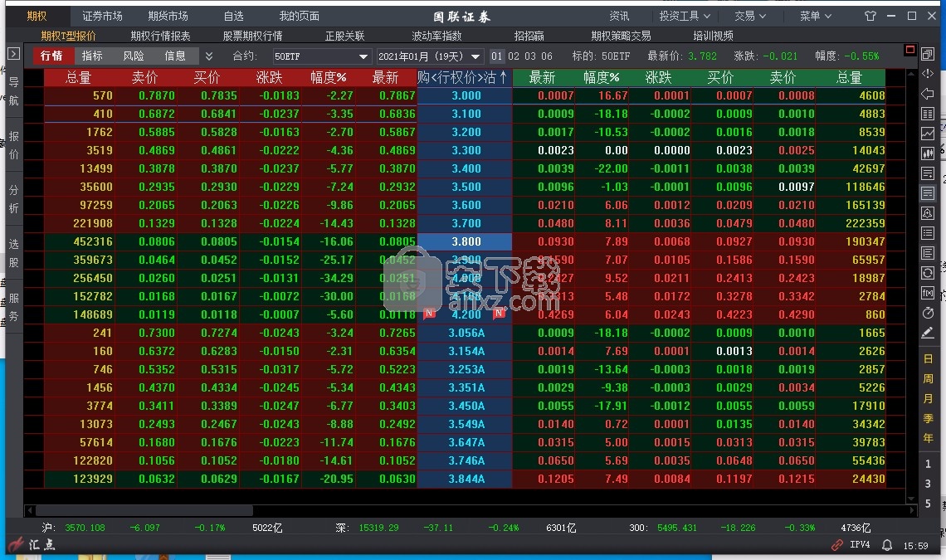Open the 自选 top tab

(x=233, y=16)
